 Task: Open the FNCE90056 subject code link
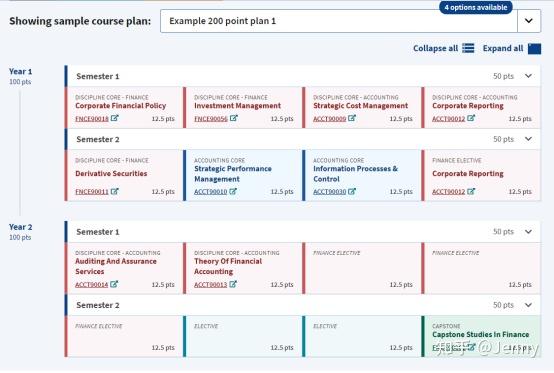(x=211, y=119)
